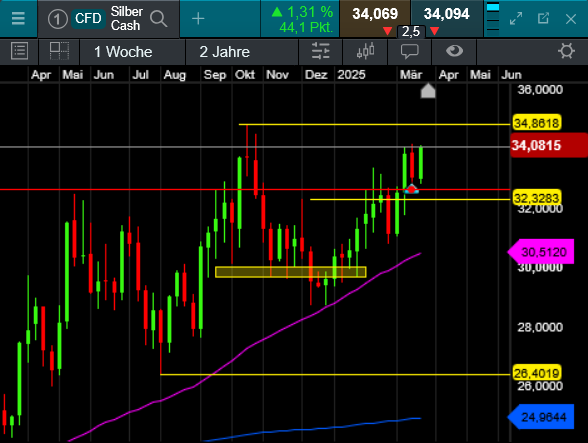Open the comment speech bubble tool
Image resolution: width=588 pixels, height=443 pixels.
[x=410, y=51]
